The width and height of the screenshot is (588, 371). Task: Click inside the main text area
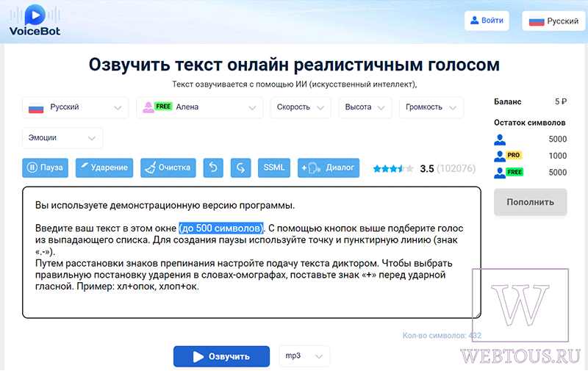[251, 252]
